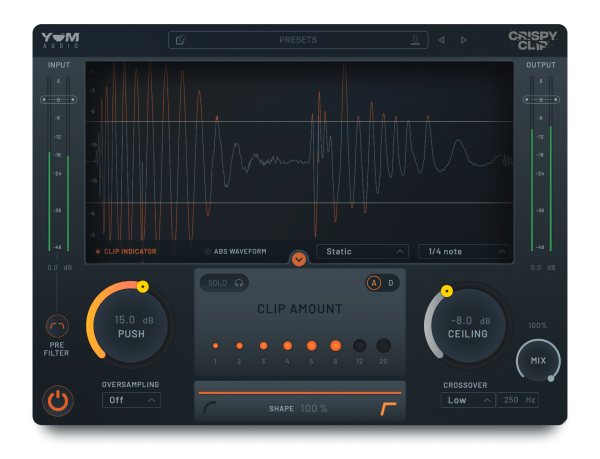Image resolution: width=600 pixels, height=459 pixels.
Task: Toggle the Clip Indicator option
Action: 126,251
